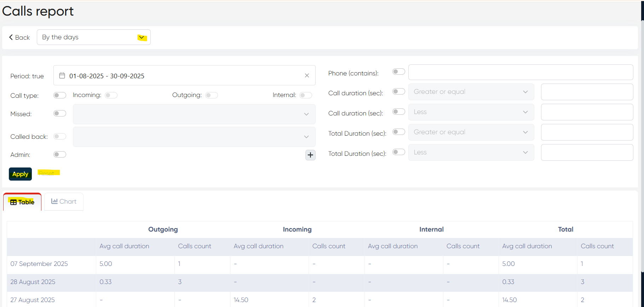
Task: Click the calendar icon in Period field
Action: 62,75
